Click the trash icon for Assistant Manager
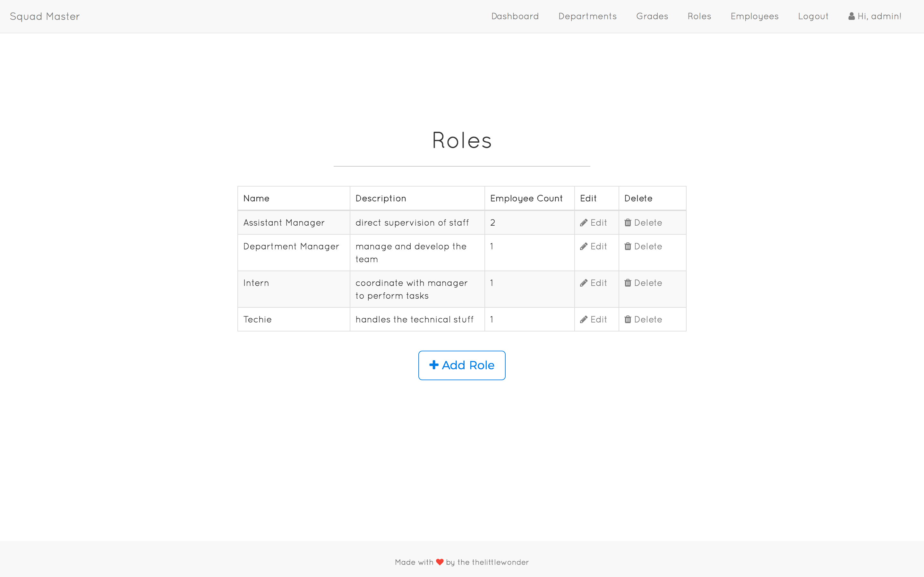 (628, 223)
